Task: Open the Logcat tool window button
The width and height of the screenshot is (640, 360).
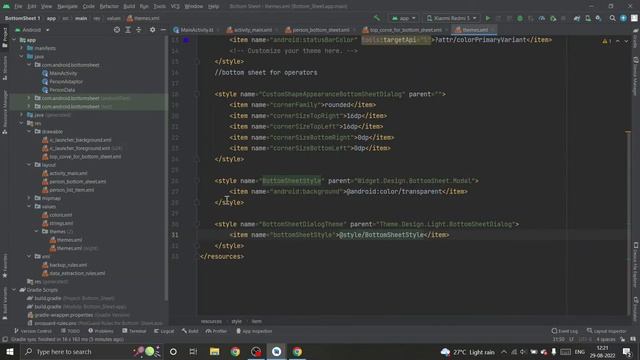Action: tap(164, 331)
